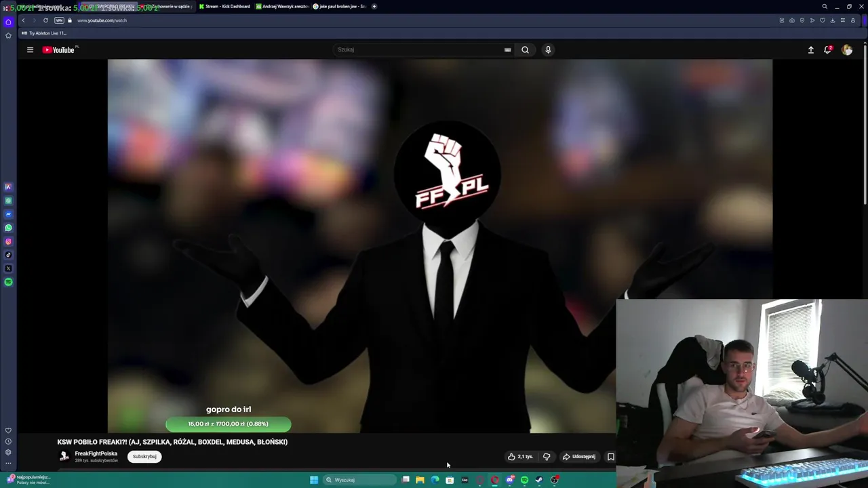Click the magnifier search button on YouTube
The height and width of the screenshot is (488, 868).
[525, 49]
